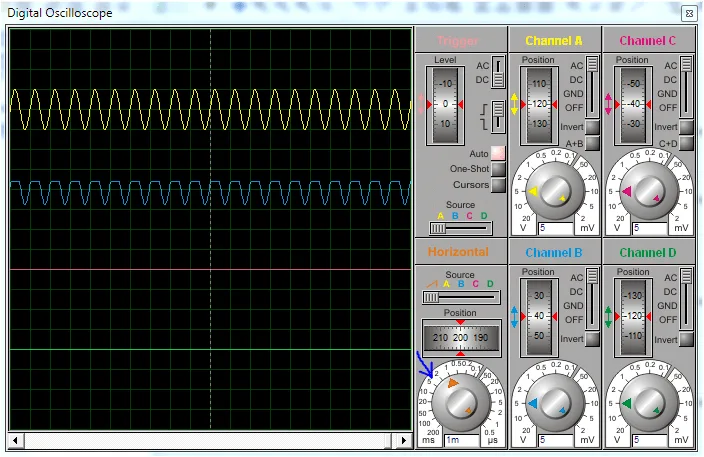
Task: Toggle Channel B Invert button
Action: pyautogui.click(x=592, y=339)
